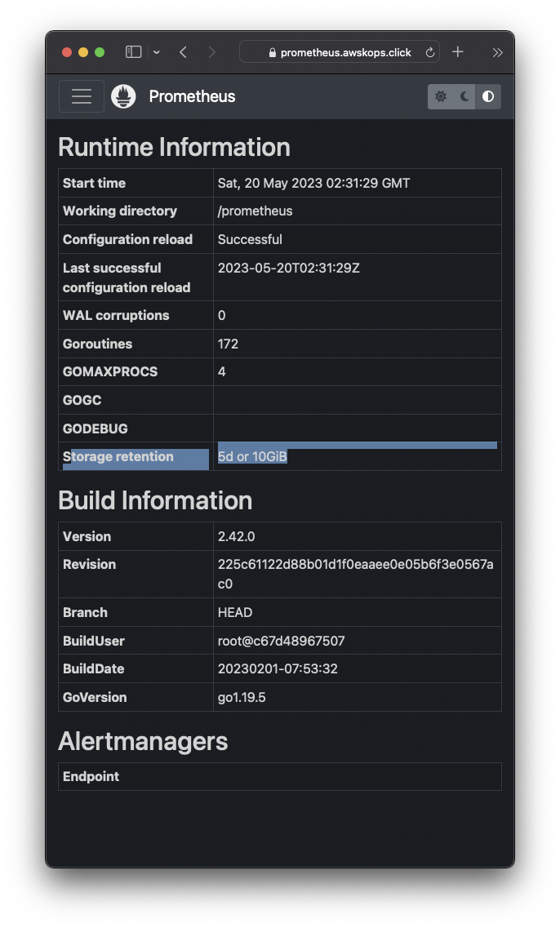Screen dimensions: 560x928
Task: Click the Successful configuration reload value
Action: click(x=250, y=239)
